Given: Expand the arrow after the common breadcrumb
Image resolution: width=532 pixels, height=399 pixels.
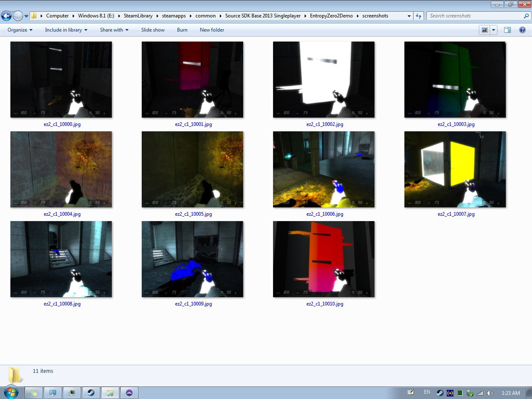Looking at the screenshot, I should (x=221, y=16).
